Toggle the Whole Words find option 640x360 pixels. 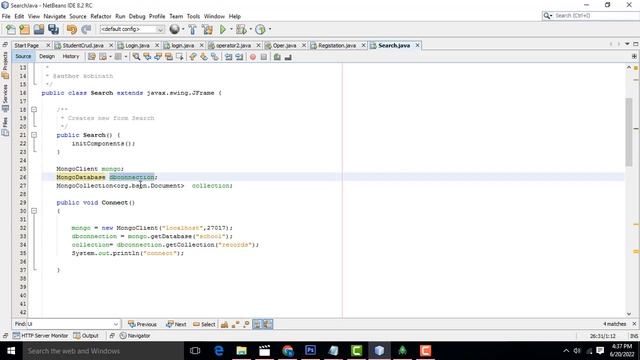[x=236, y=324]
